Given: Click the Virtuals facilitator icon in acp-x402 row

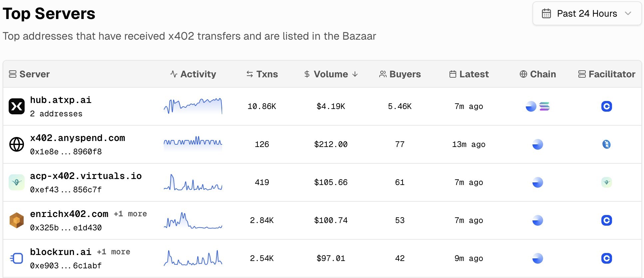Looking at the screenshot, I should click(606, 182).
